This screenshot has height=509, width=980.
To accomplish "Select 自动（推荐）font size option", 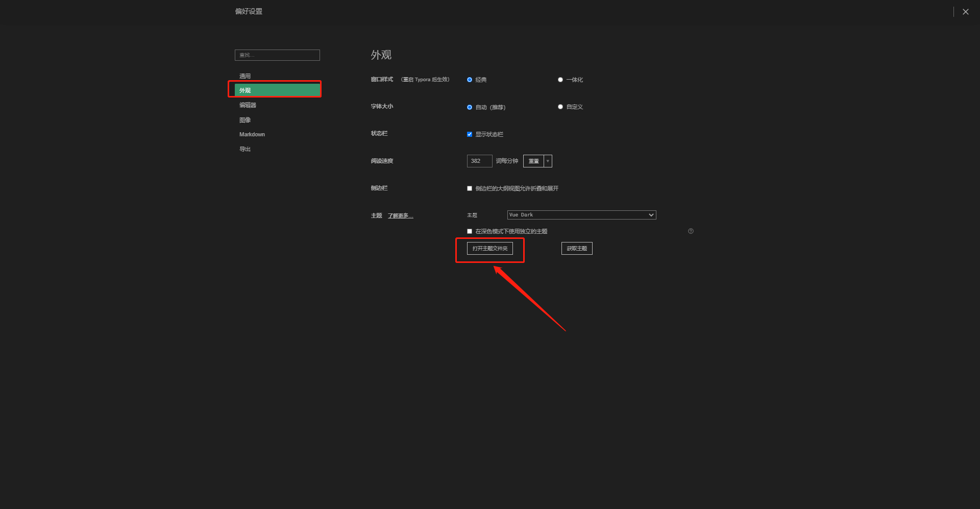I will pos(470,107).
